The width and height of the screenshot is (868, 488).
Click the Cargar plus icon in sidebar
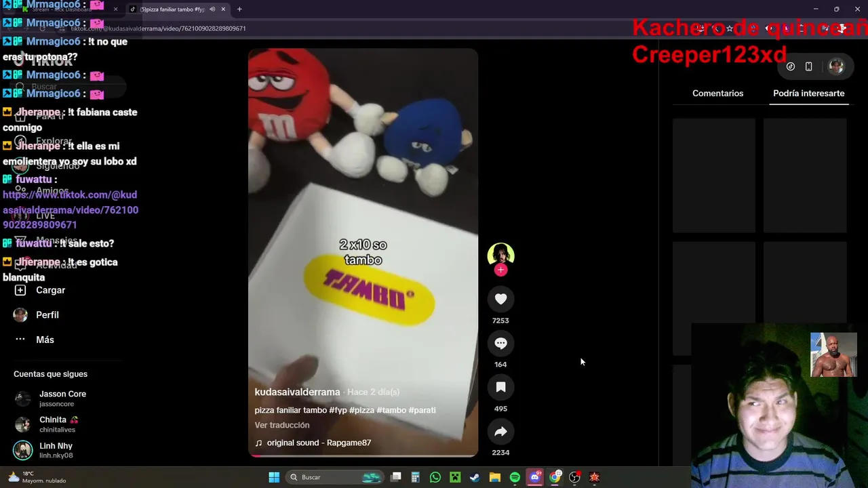click(x=20, y=290)
